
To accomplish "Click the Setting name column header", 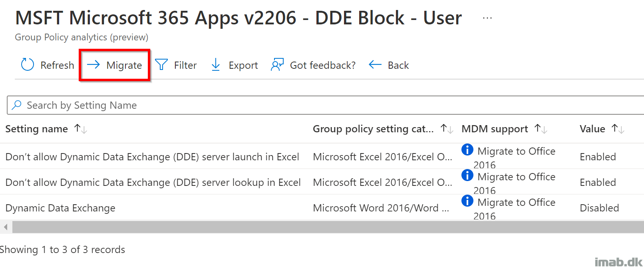I will click(x=37, y=129).
